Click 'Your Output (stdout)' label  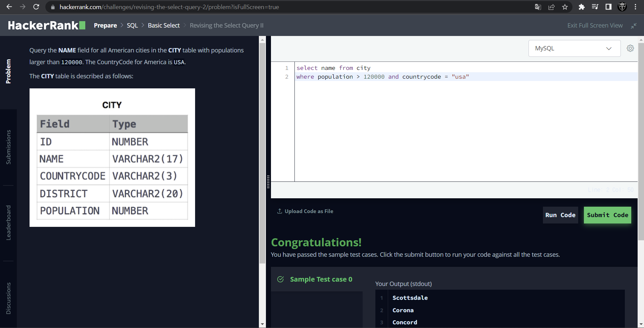[404, 284]
